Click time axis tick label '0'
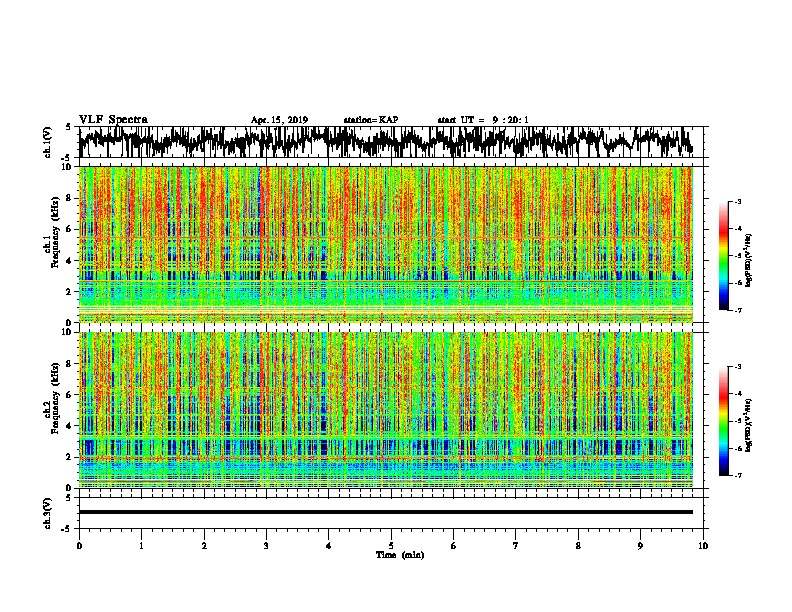Viewport: 792px width, 612px height. [79, 546]
